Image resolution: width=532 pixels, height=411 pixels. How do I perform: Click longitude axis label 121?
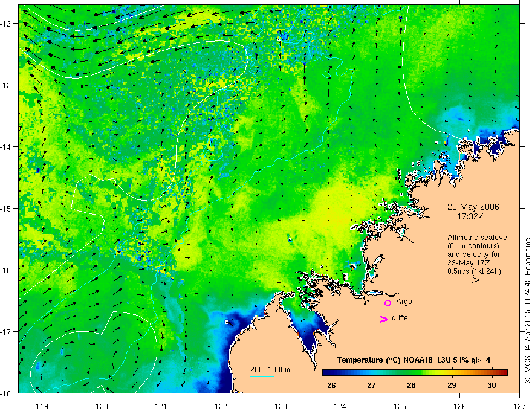coord(161,406)
